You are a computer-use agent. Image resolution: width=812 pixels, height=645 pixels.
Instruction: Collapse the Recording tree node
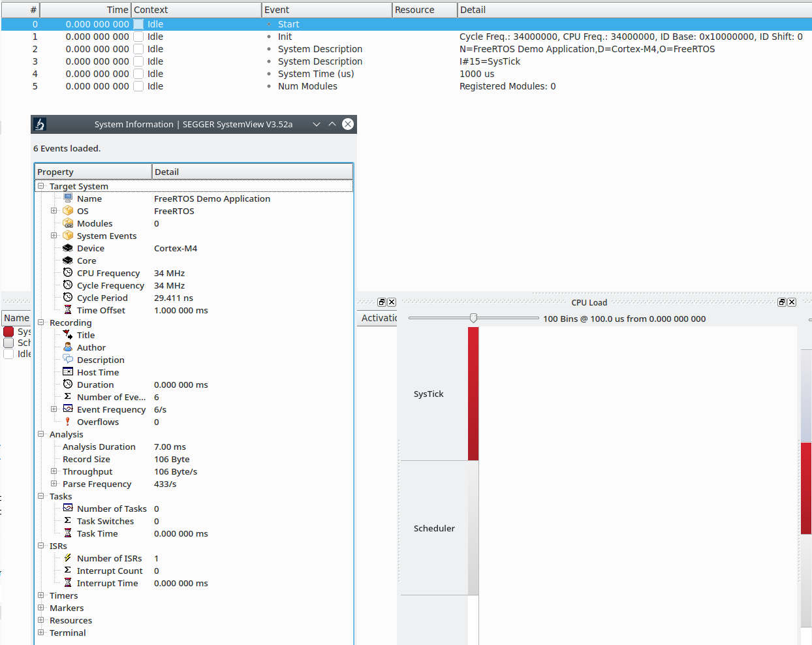[40, 322]
